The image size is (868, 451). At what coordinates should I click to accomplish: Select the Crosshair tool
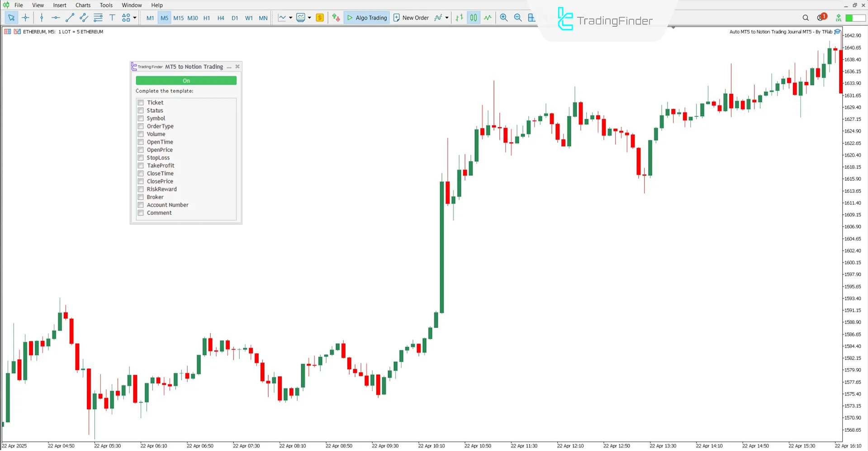[25, 18]
